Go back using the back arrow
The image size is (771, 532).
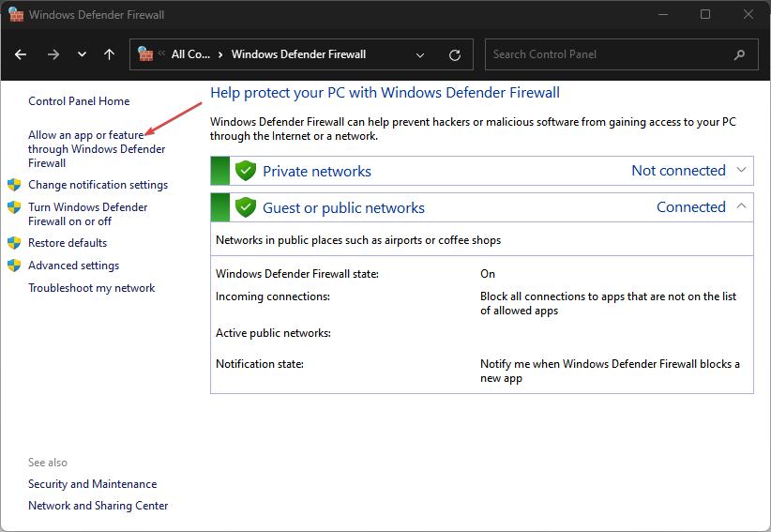click(x=21, y=54)
